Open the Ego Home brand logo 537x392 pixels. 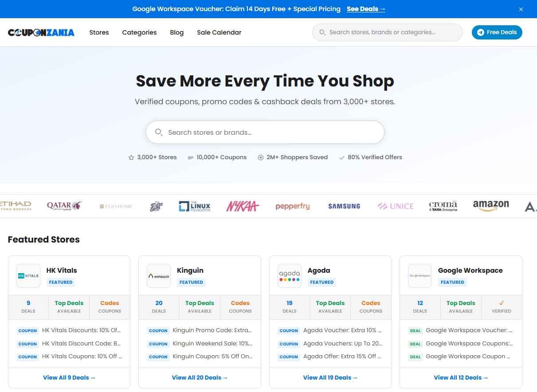coord(116,206)
